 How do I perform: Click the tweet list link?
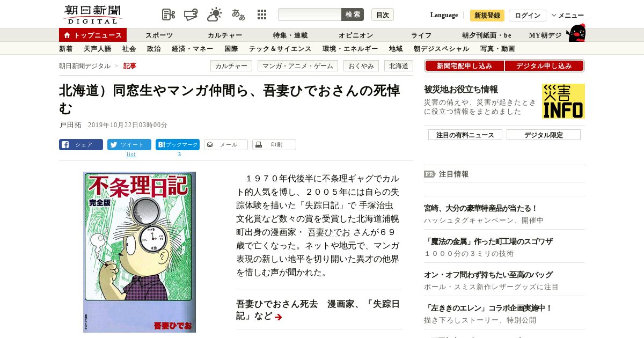pyautogui.click(x=131, y=155)
